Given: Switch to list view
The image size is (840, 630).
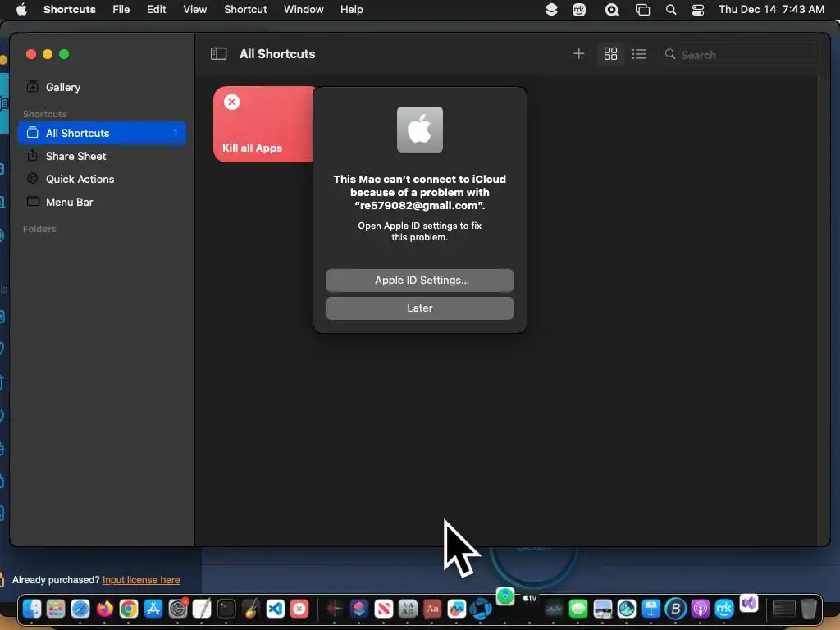Looking at the screenshot, I should [x=638, y=53].
